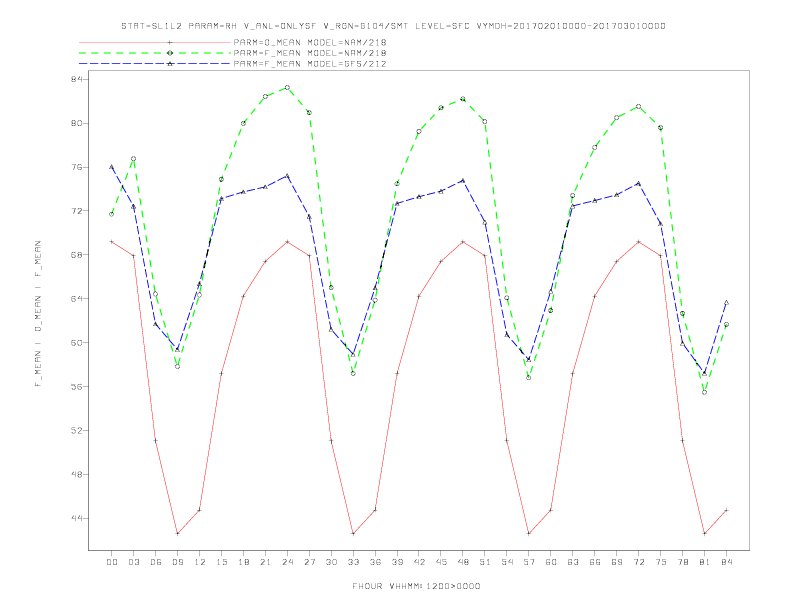Click x-axis forecast hour label 30
This screenshot has width=792, height=612.
pos(331,562)
